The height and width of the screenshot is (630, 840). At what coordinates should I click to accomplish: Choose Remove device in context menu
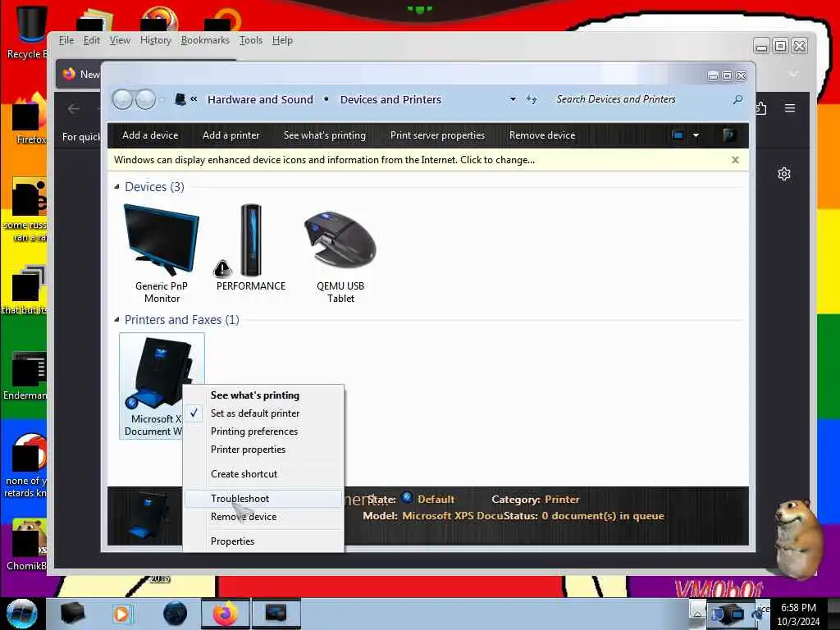pyautogui.click(x=263, y=517)
